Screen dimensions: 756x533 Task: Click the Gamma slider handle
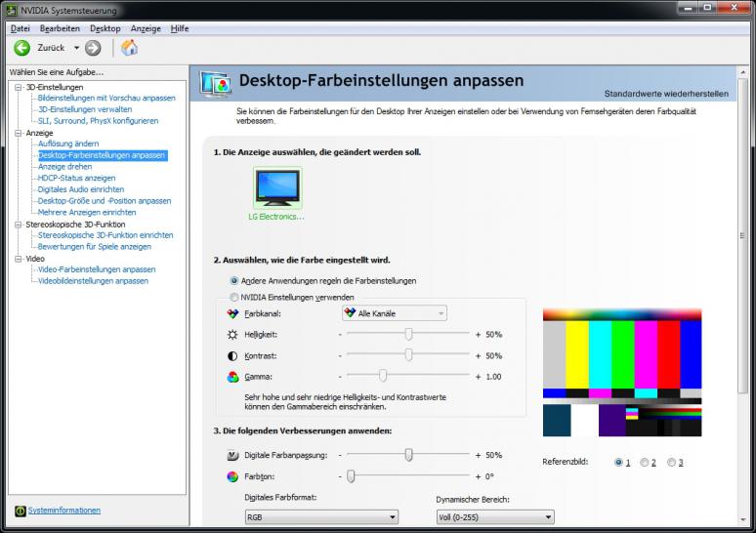(x=383, y=376)
